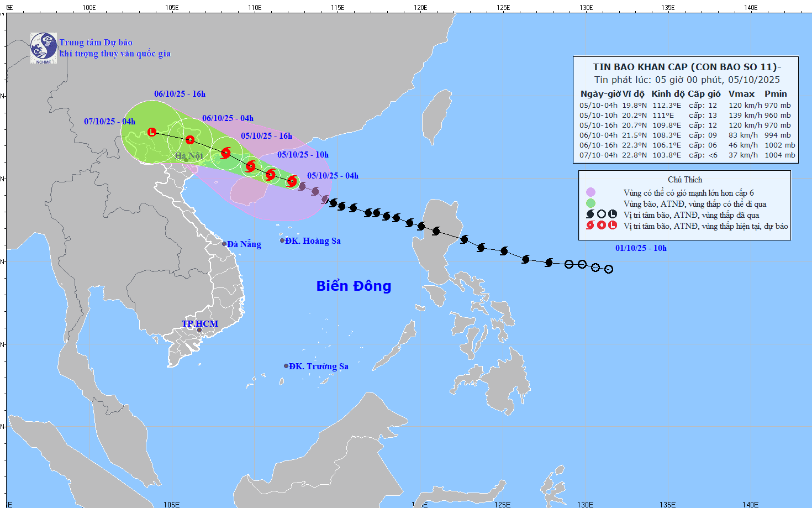Select the forecast storm icon at 06/10/25 - 04h
Viewport: 812px width, 508px height.
point(225,153)
